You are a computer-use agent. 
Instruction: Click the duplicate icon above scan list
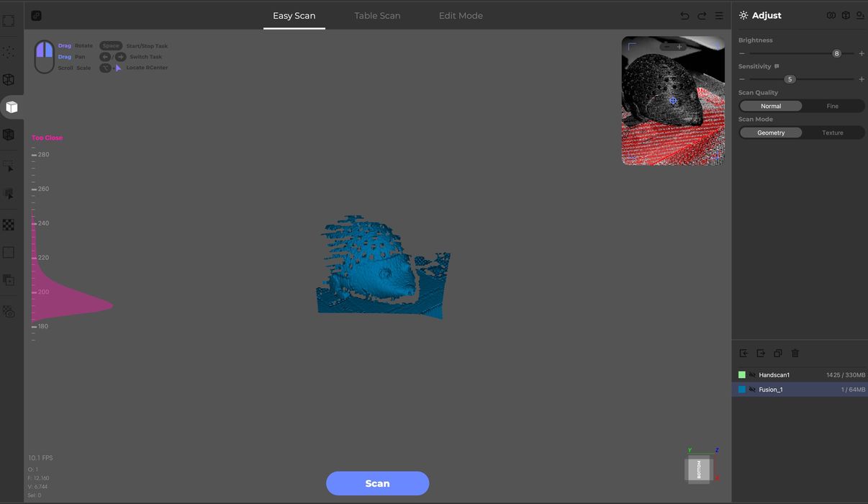778,354
